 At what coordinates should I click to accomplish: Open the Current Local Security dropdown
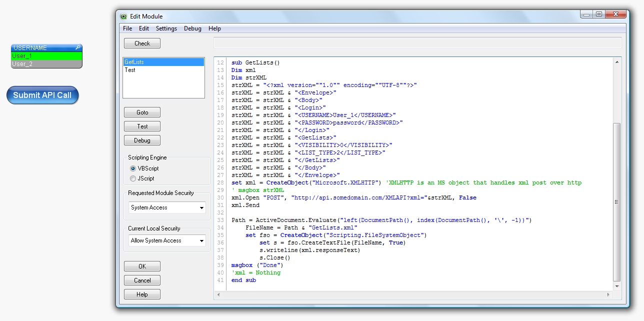click(201, 240)
